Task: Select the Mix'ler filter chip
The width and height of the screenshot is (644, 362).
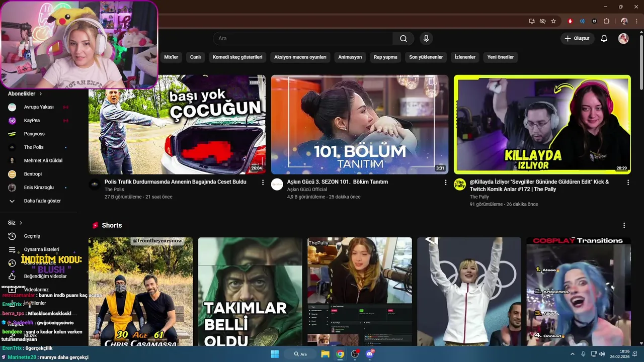Action: coord(171,57)
